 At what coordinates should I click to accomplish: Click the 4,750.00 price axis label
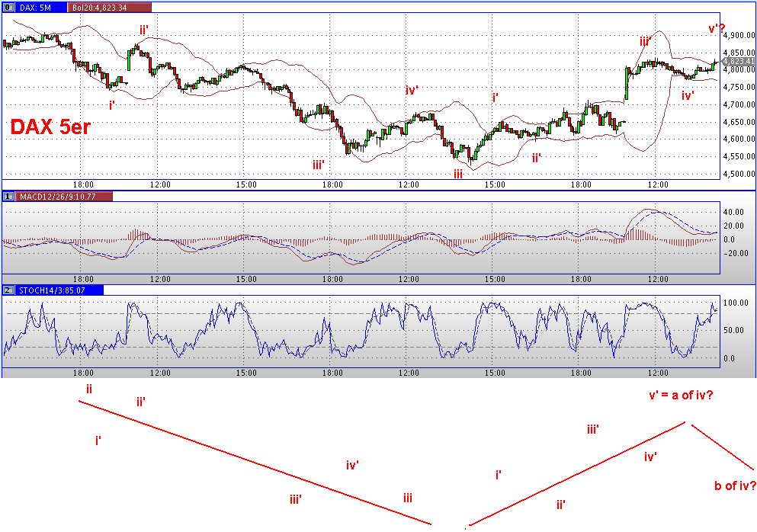[x=739, y=87]
